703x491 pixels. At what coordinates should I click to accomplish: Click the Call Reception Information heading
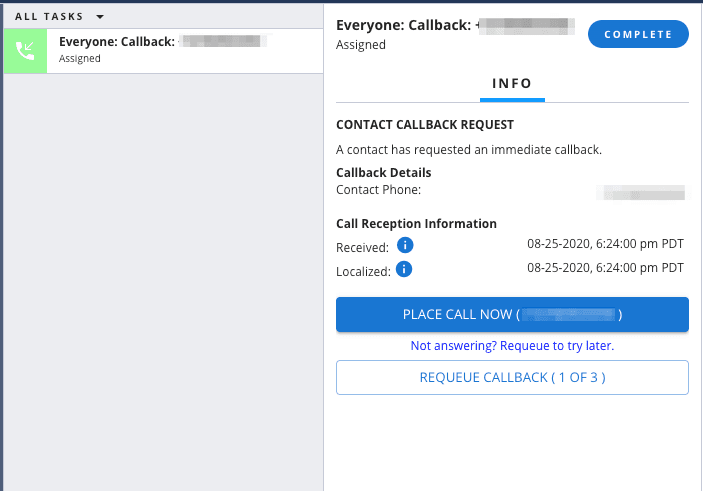click(416, 223)
